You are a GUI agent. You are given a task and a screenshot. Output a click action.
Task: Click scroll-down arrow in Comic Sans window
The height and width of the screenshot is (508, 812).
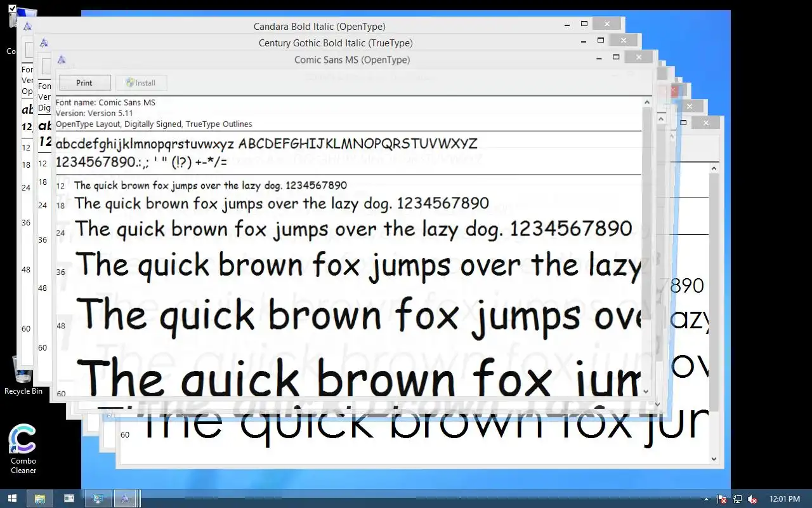pyautogui.click(x=647, y=392)
